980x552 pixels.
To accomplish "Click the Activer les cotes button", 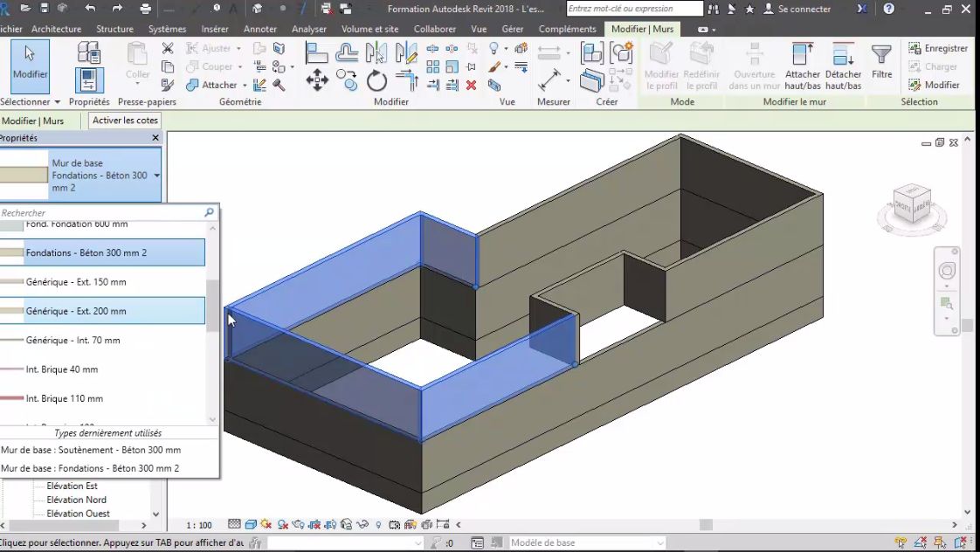I will [x=126, y=121].
